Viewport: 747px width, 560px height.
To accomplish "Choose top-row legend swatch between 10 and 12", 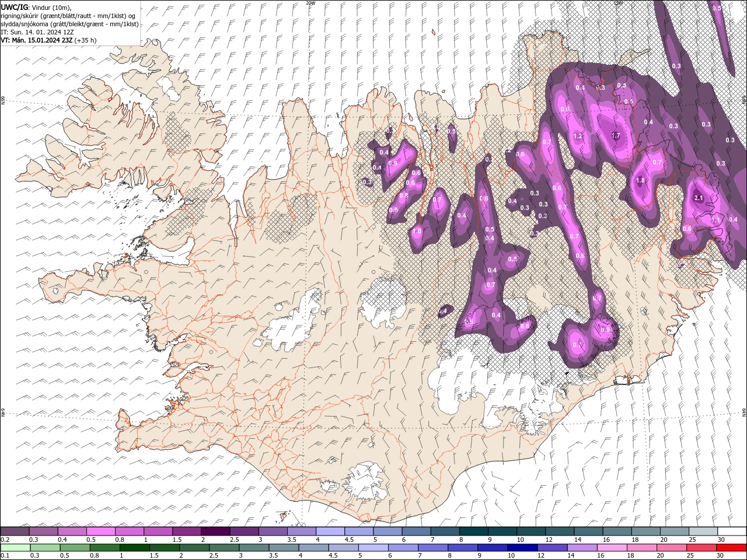I will 530,531.
